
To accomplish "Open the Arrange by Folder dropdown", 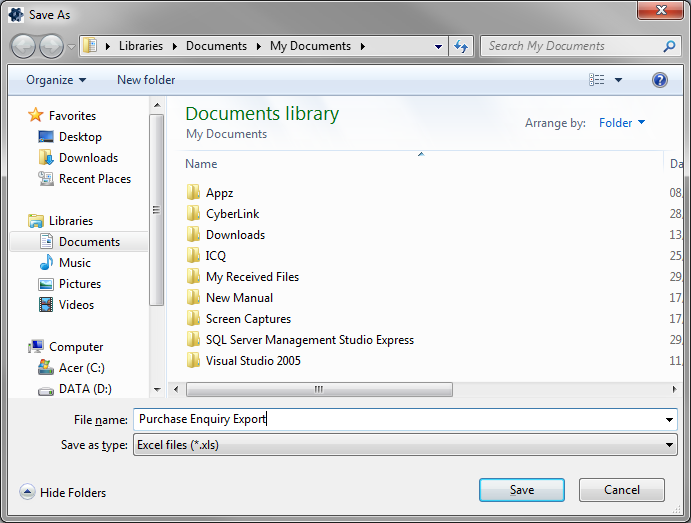I will [621, 123].
